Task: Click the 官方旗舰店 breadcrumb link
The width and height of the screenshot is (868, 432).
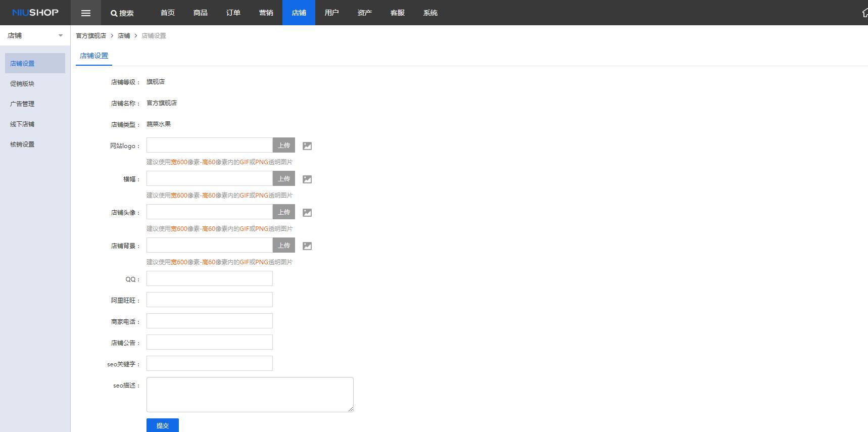Action: [x=91, y=35]
